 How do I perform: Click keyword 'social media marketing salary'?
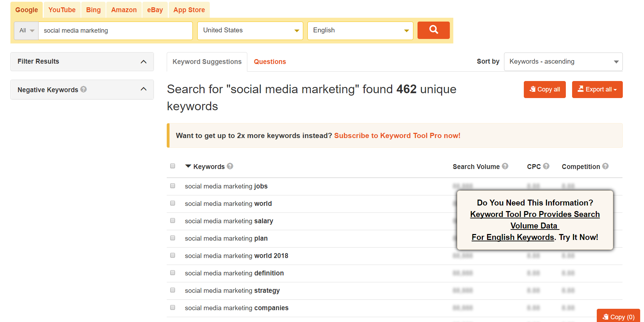[x=229, y=221]
